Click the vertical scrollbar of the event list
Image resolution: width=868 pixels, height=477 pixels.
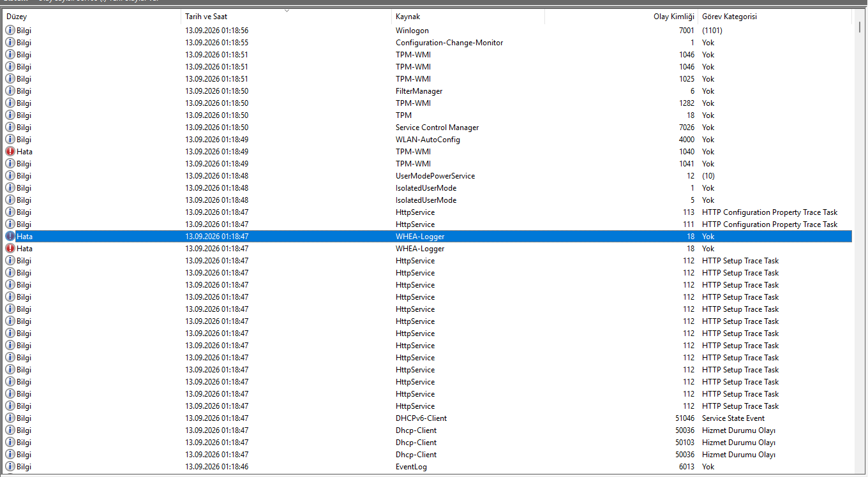tap(859, 249)
